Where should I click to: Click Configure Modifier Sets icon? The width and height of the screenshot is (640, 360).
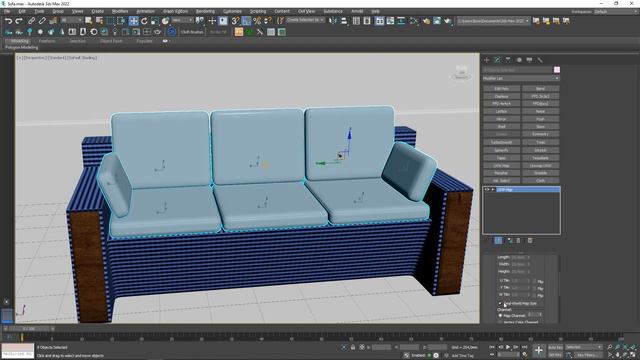coord(530,240)
